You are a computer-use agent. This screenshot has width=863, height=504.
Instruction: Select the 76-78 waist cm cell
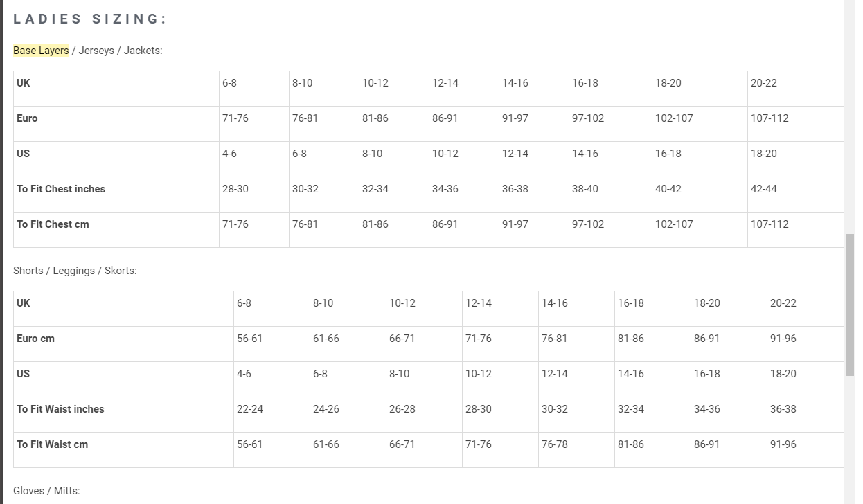tap(554, 444)
